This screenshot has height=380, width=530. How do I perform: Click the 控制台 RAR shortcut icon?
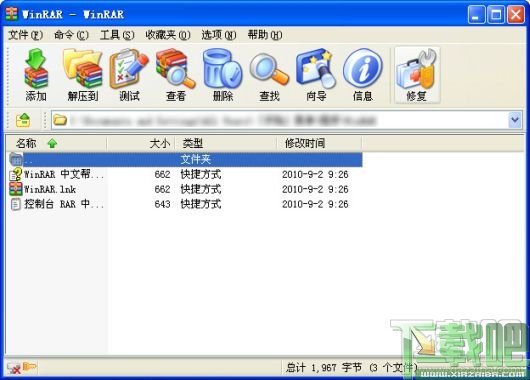[16, 204]
